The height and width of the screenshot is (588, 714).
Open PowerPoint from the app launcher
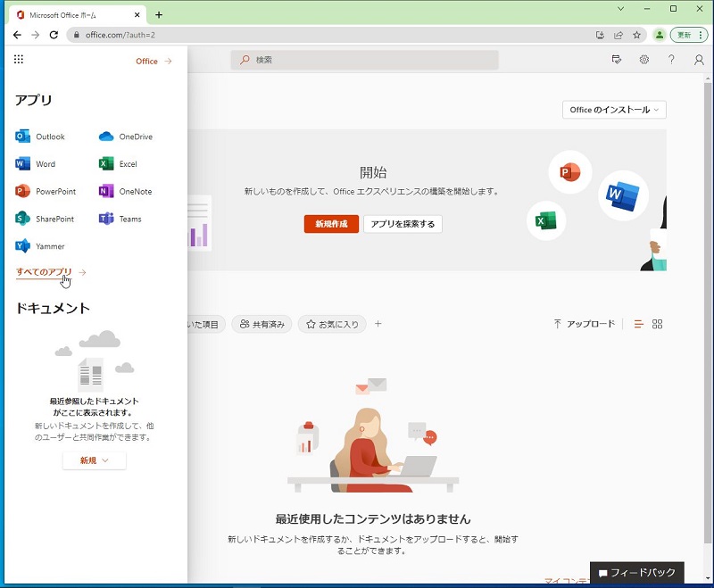click(46, 191)
